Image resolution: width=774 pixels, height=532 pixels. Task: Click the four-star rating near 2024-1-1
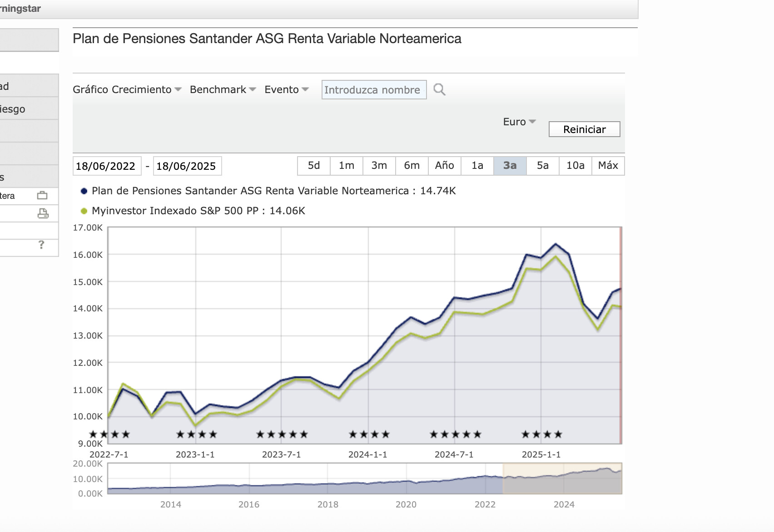click(x=369, y=434)
